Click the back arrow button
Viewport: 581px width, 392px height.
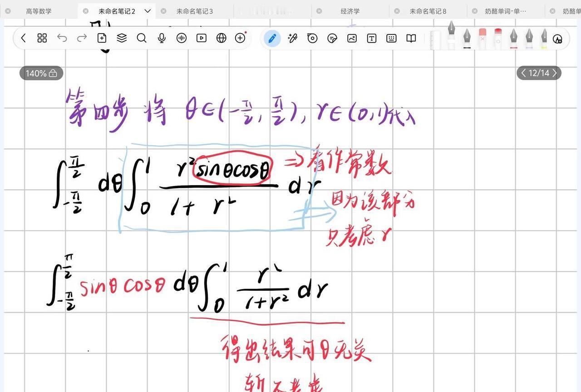(24, 39)
